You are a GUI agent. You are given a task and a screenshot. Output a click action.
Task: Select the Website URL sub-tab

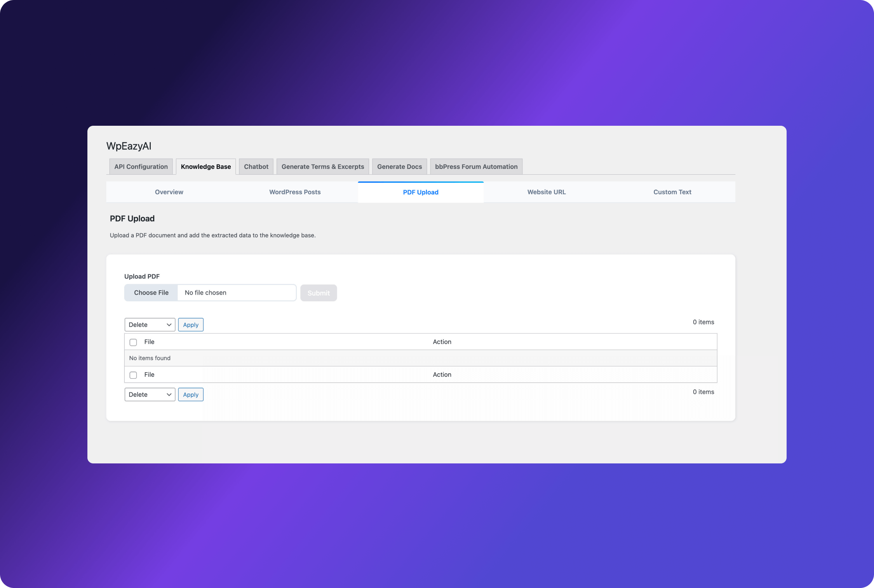pos(546,192)
